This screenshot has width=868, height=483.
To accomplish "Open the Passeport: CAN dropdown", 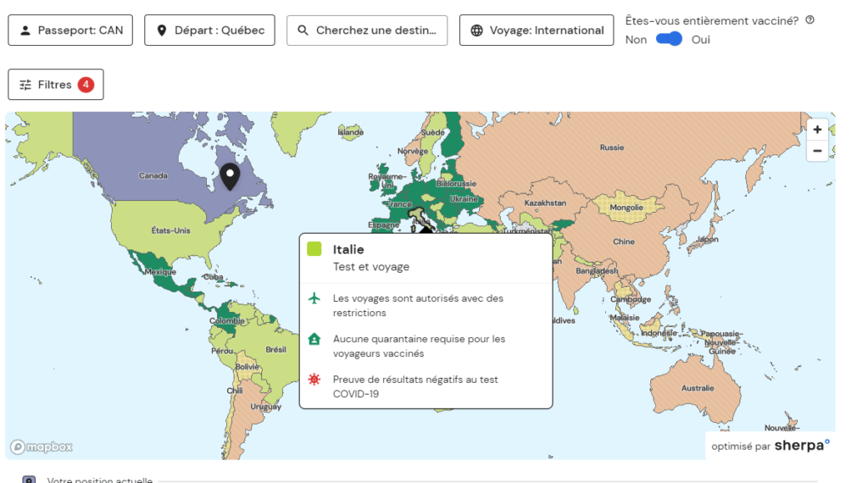I will tap(70, 31).
